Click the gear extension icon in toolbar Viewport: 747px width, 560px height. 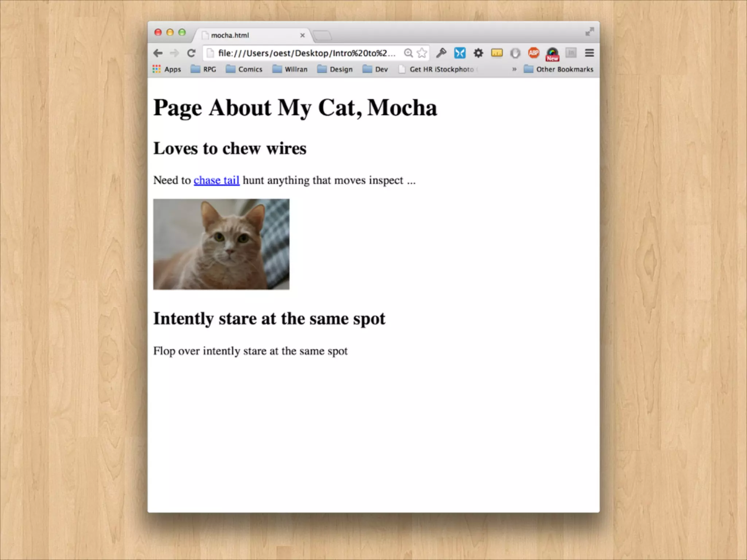(478, 53)
